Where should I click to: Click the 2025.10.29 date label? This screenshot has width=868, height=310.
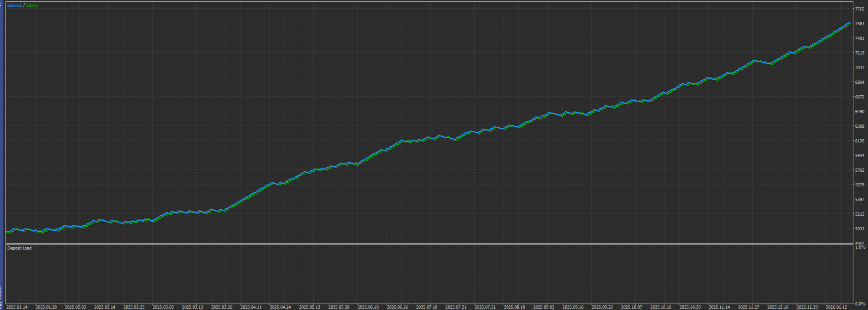pyautogui.click(x=690, y=307)
